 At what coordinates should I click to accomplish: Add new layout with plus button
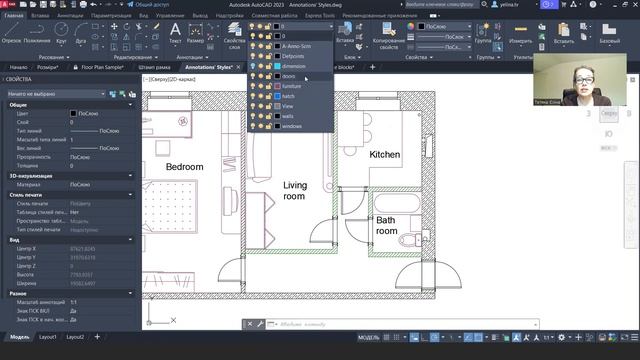[x=97, y=337]
